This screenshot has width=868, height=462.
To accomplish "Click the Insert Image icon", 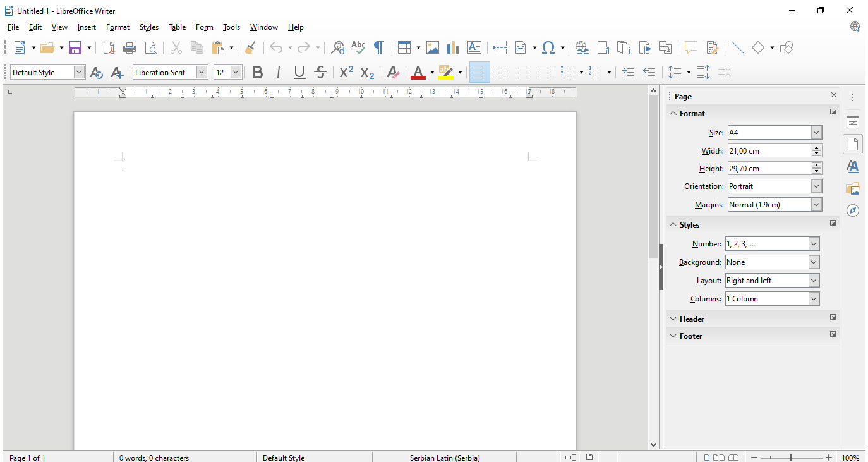I will 433,48.
